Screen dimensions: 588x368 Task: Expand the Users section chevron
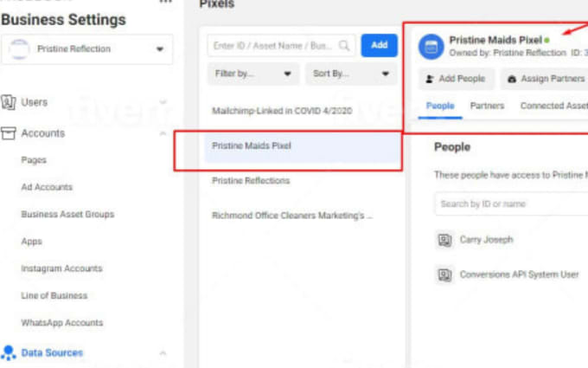point(163,102)
